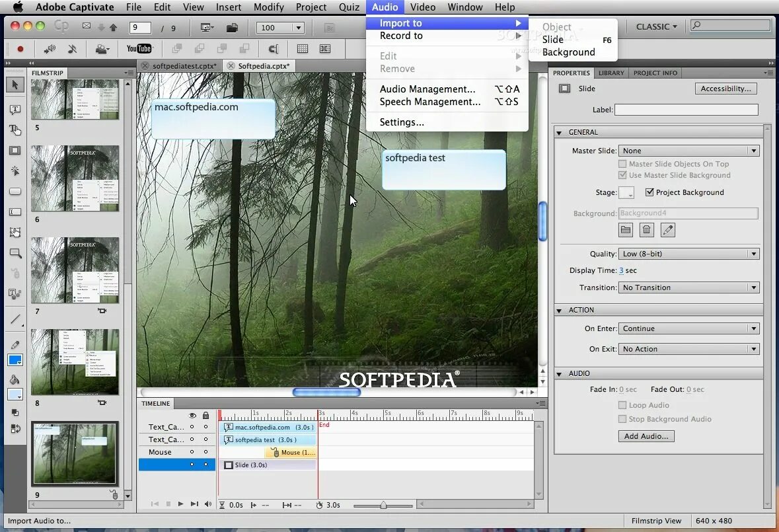Choose Background in Import to submenu
779x532 pixels.
pyautogui.click(x=573, y=52)
